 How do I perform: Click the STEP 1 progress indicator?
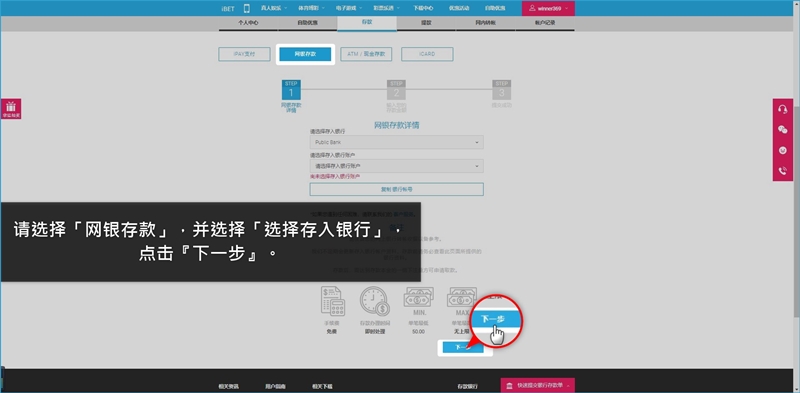coord(291,90)
